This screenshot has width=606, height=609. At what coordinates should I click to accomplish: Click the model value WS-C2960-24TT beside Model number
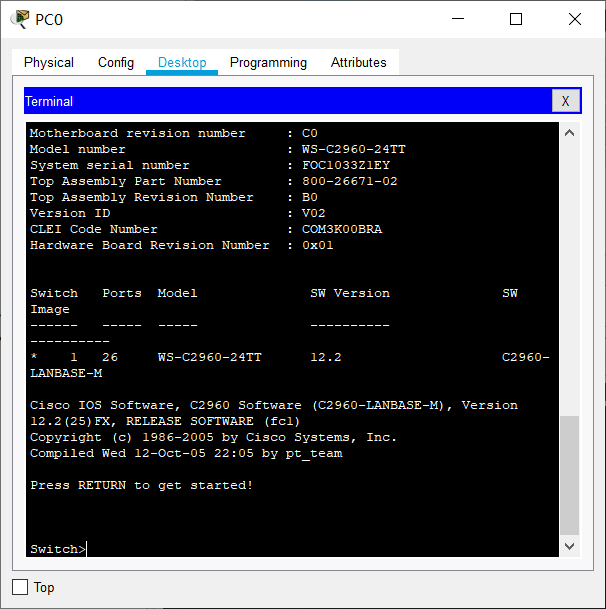coord(354,149)
